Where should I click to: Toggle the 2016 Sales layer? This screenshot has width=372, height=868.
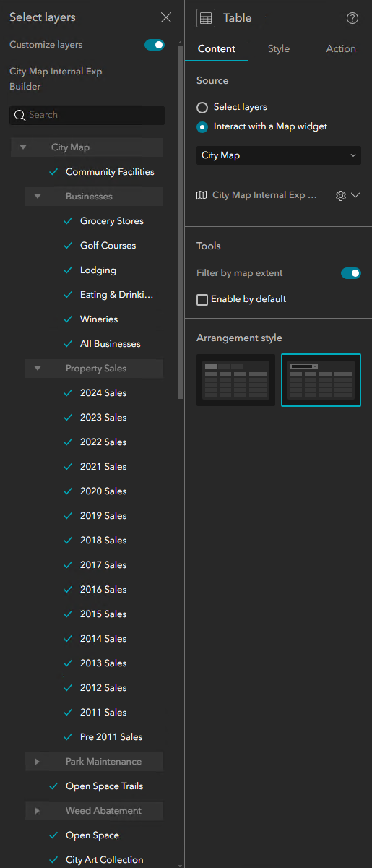68,590
